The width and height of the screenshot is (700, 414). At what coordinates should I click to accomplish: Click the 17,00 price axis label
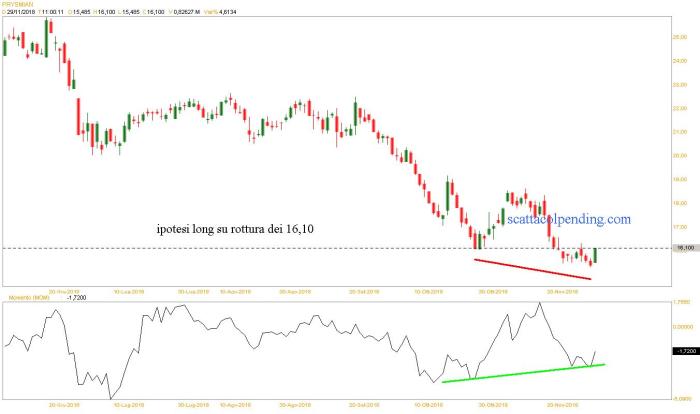679,227
